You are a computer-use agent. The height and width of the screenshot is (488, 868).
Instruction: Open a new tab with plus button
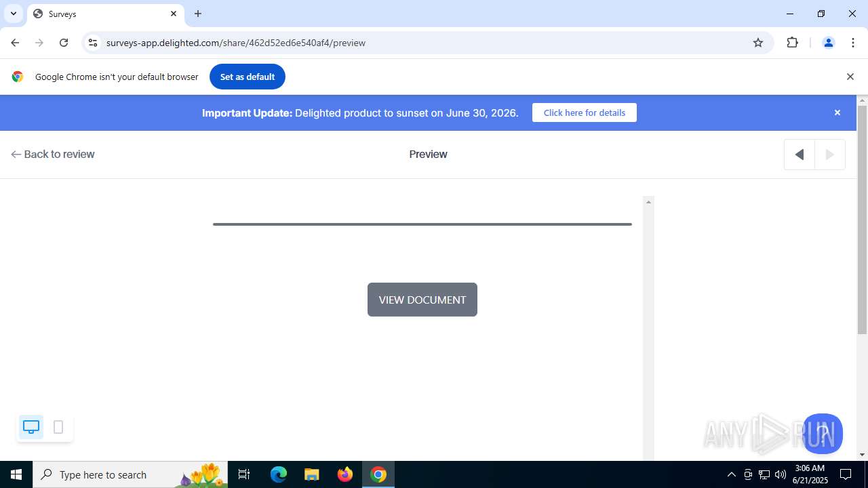198,14
